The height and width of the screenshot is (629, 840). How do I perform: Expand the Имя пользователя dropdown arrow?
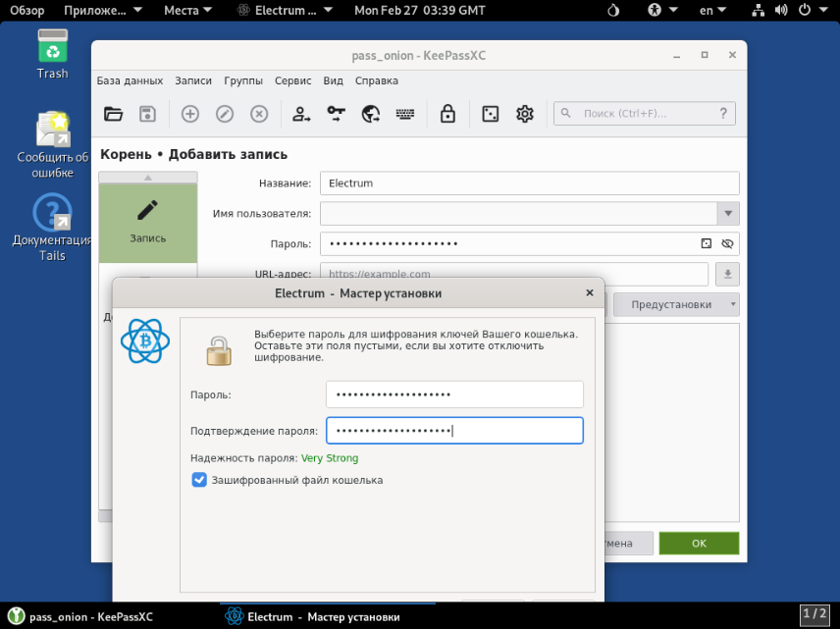tap(727, 213)
